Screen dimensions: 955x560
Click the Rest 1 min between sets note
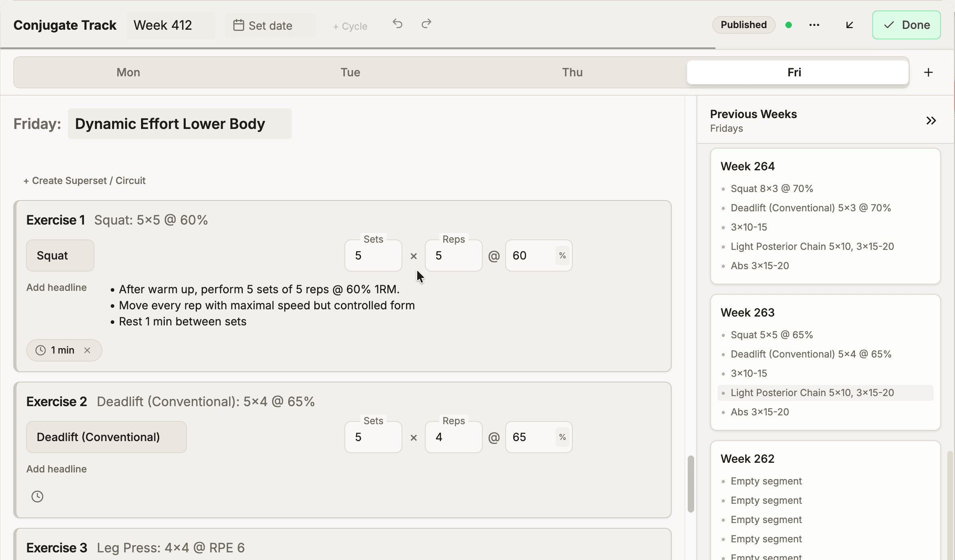(x=182, y=321)
